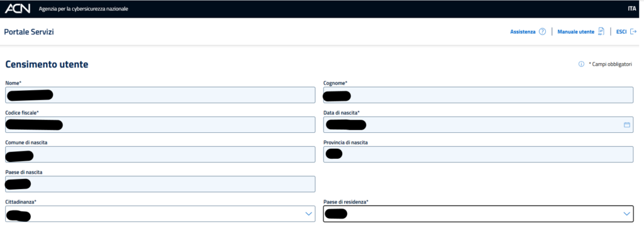Go to Portale Servizi heading
Image resolution: width=644 pixels, height=230 pixels.
(x=29, y=32)
